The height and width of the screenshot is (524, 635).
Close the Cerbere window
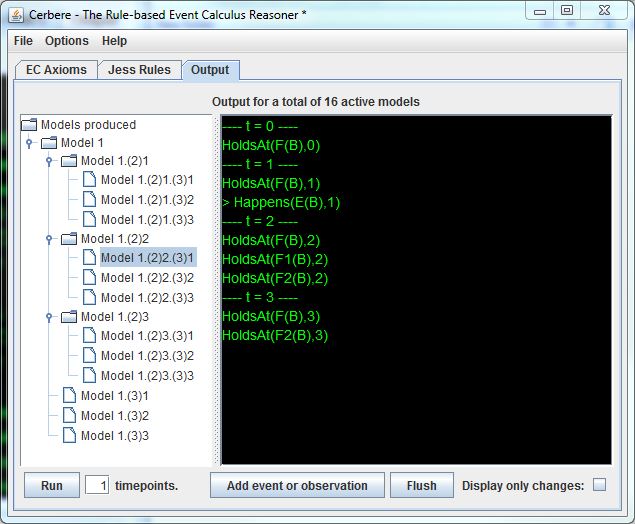point(604,11)
